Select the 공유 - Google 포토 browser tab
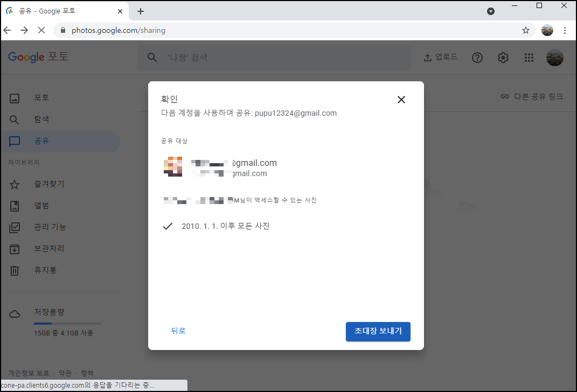The width and height of the screenshot is (577, 392). pos(65,11)
